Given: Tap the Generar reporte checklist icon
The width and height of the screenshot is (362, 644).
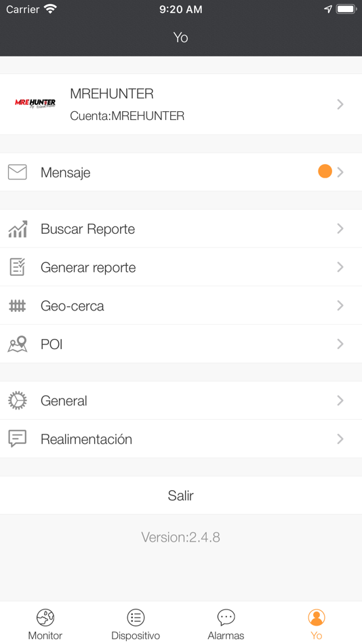Looking at the screenshot, I should [x=17, y=267].
